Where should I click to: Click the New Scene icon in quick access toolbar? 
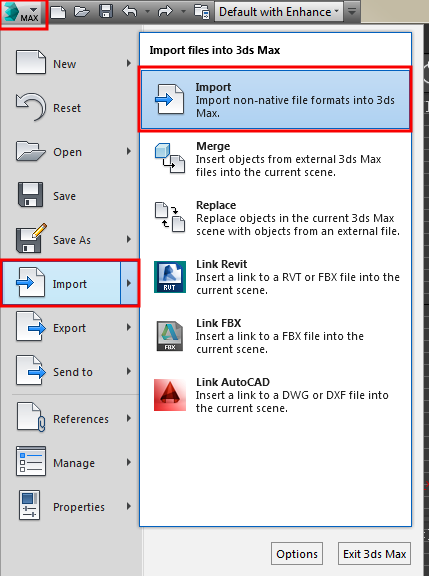58,12
